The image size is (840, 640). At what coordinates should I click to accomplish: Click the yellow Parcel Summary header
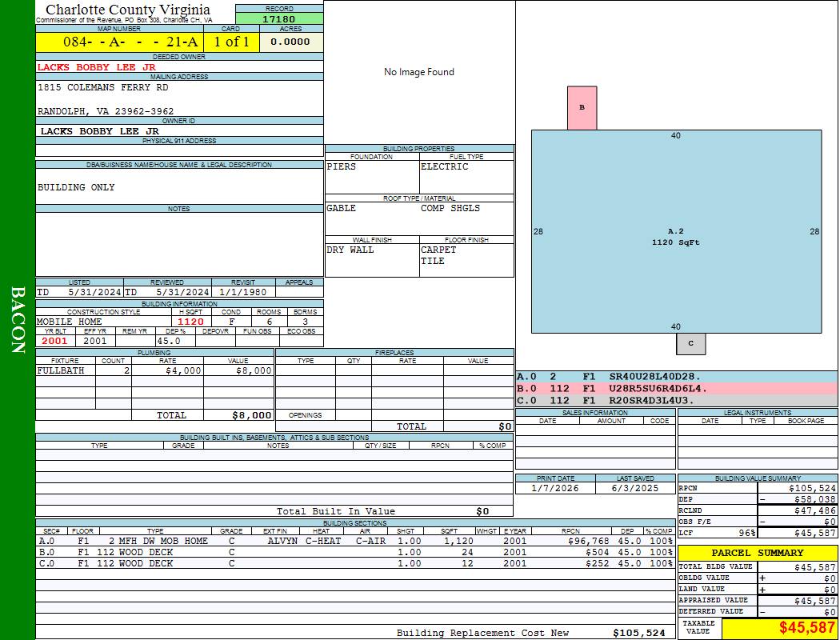point(757,553)
